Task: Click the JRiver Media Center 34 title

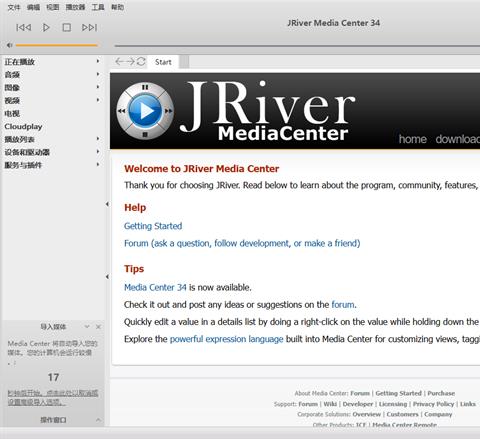Action: pyautogui.click(x=333, y=23)
